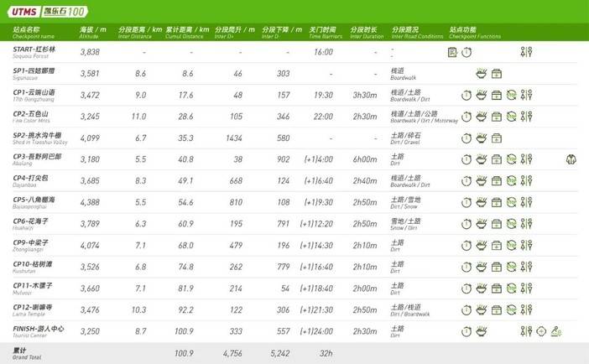Viewport: 589px width, 364px height.
Task: Click the restroom icon in the CP3 Abalang row
Action: click(x=526, y=159)
